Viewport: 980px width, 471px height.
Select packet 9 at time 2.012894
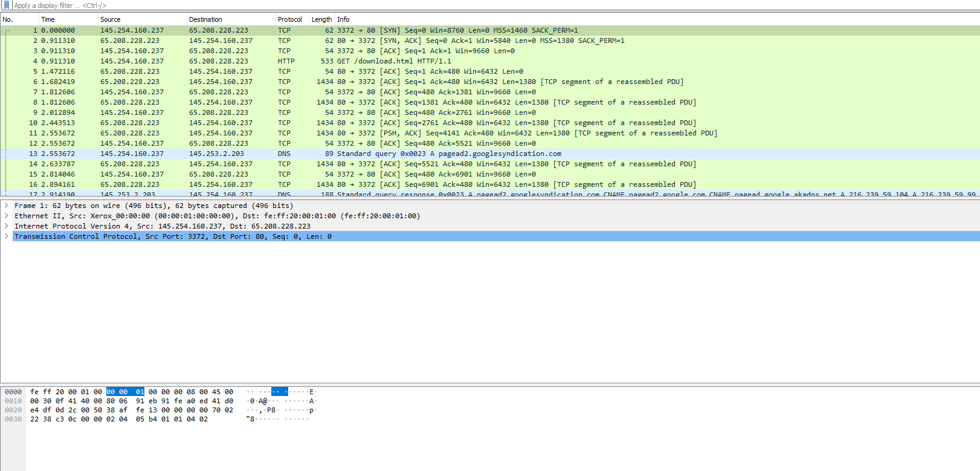pyautogui.click(x=490, y=112)
